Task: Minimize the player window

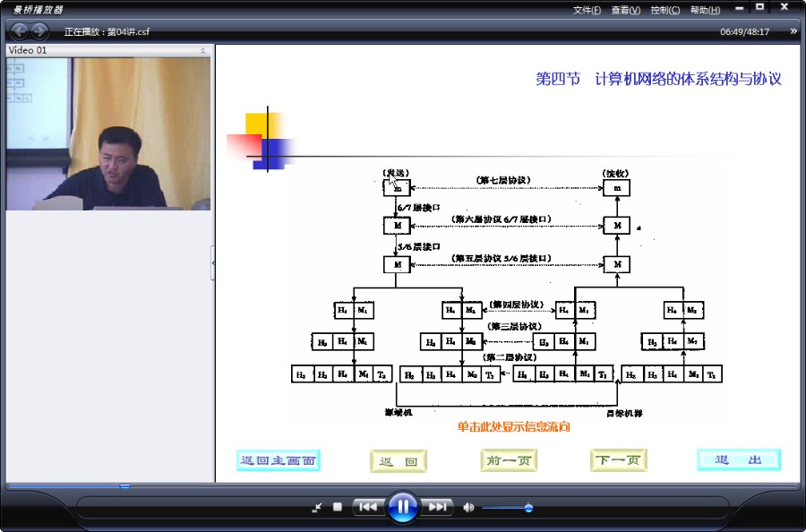Action: [x=739, y=8]
